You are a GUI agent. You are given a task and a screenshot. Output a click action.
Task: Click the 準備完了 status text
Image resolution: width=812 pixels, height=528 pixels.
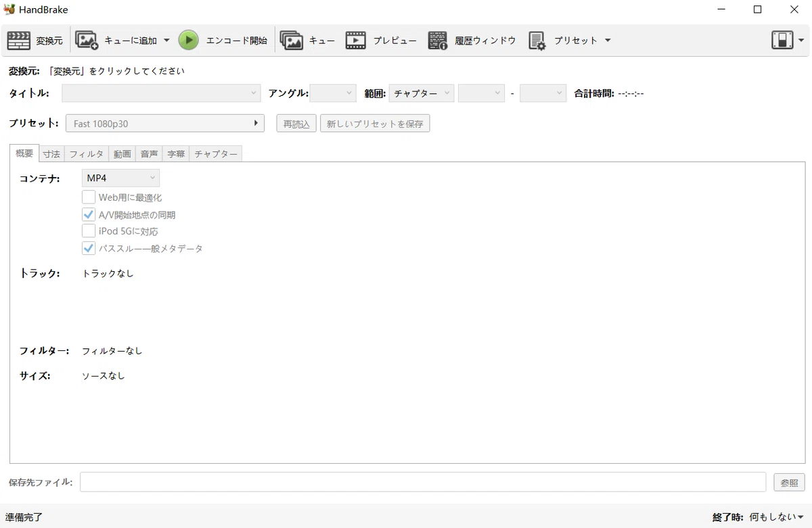[x=24, y=517]
